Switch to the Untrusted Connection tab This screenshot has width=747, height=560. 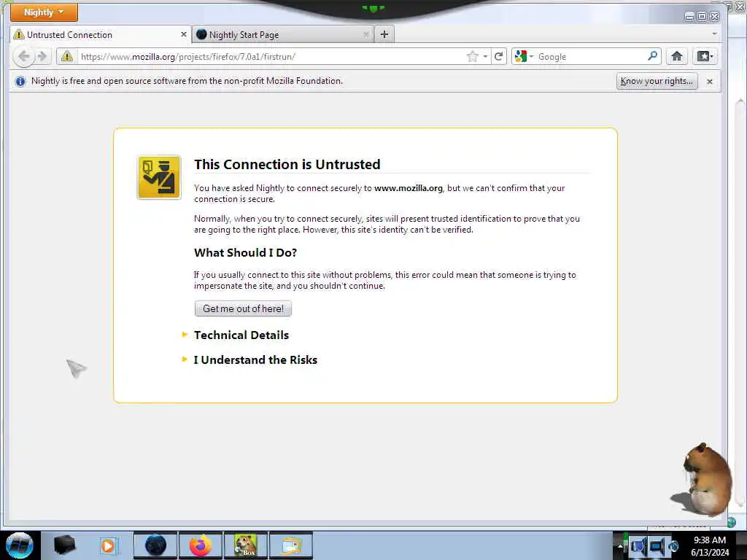(x=101, y=35)
